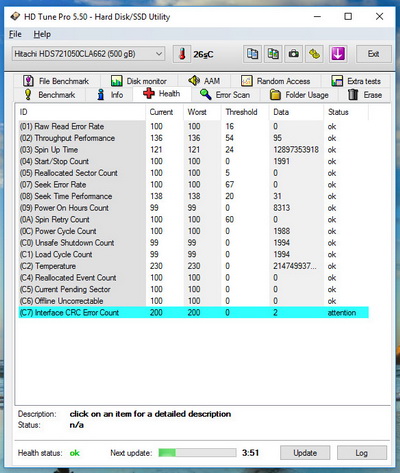Viewport: 400px width, 473px height.
Task: Click the Log button
Action: point(362,453)
